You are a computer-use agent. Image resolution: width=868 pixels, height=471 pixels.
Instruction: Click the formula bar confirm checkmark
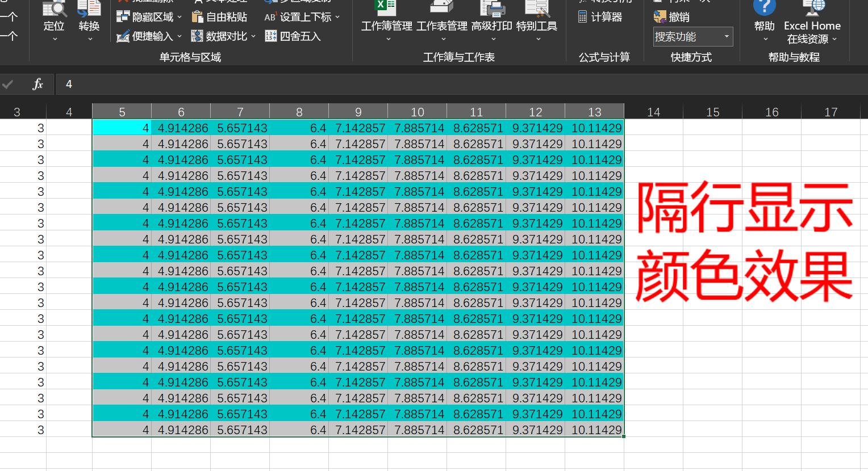8,84
